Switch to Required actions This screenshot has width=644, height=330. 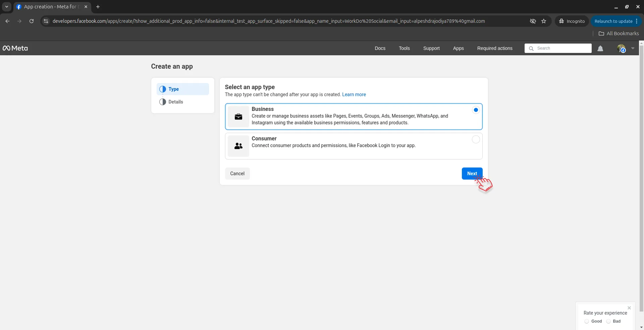[495, 48]
